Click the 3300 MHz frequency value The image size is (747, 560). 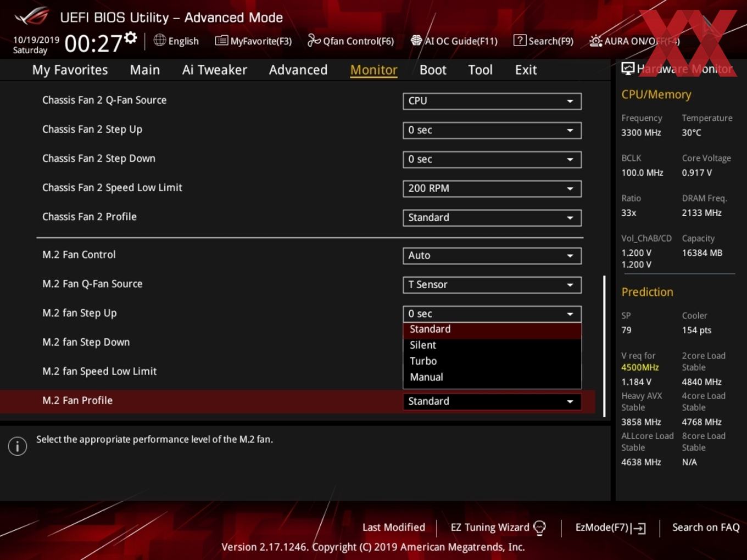point(641,133)
